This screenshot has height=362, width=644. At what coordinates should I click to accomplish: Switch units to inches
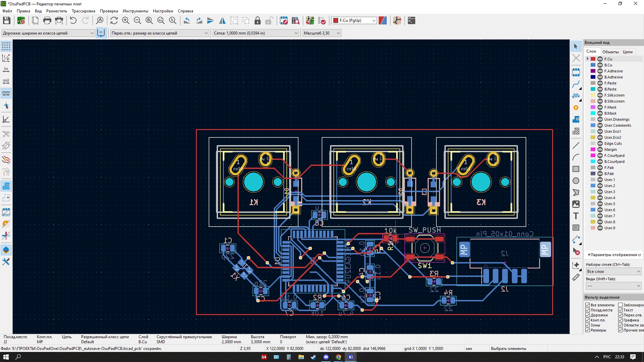point(6,70)
